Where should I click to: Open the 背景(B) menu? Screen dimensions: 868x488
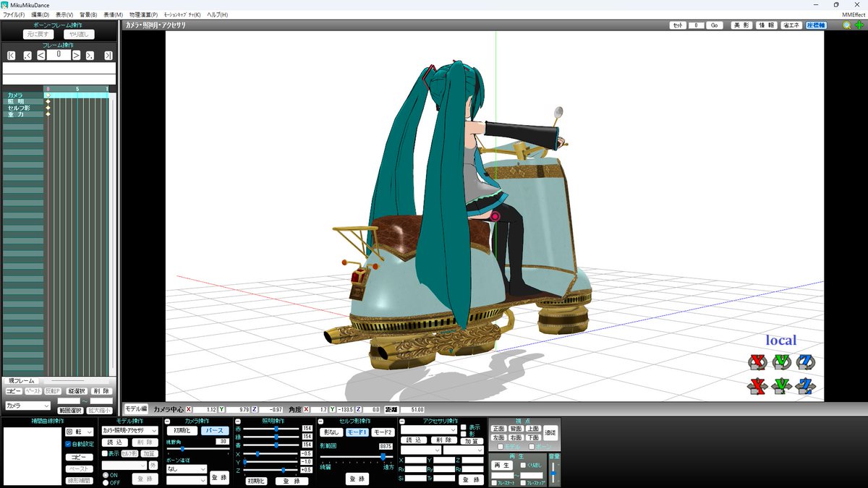click(x=88, y=14)
